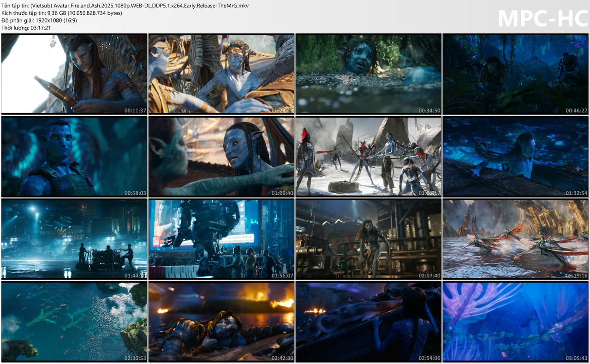Click the 'Thời lượng: 03:17:21' line
This screenshot has width=590, height=364.
click(x=26, y=28)
